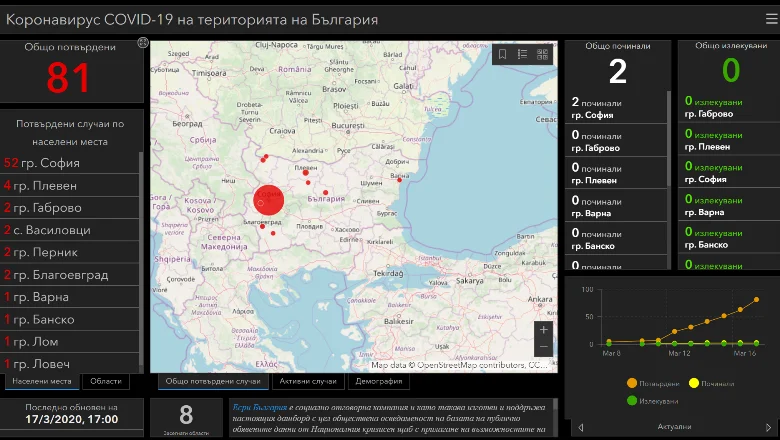
Task: Select 0 починали гр. Габрово row
Action: point(616,141)
